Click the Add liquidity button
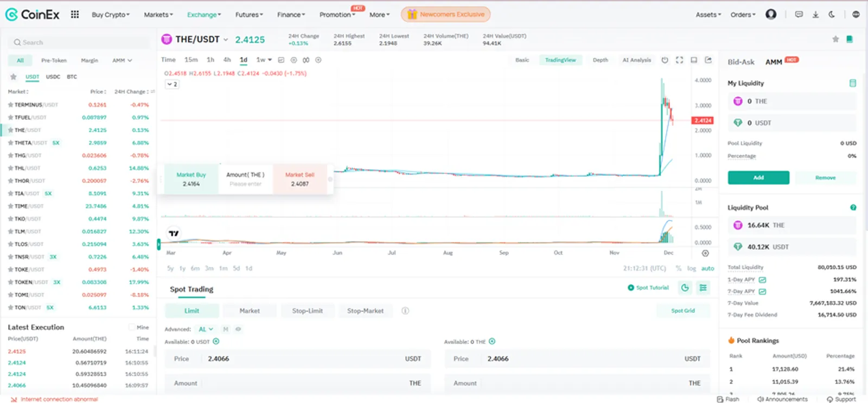The width and height of the screenshot is (868, 403). coord(758,177)
